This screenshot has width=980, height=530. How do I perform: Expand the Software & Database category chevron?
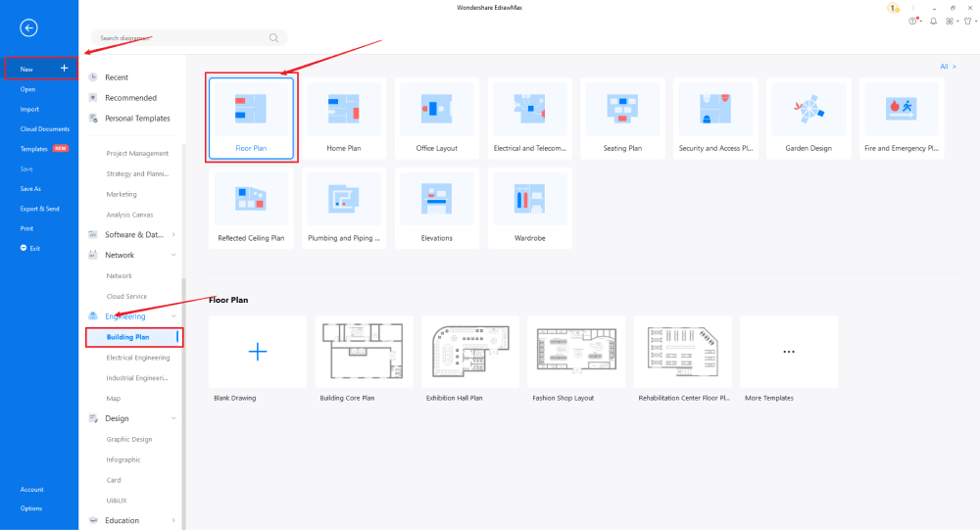click(x=173, y=234)
